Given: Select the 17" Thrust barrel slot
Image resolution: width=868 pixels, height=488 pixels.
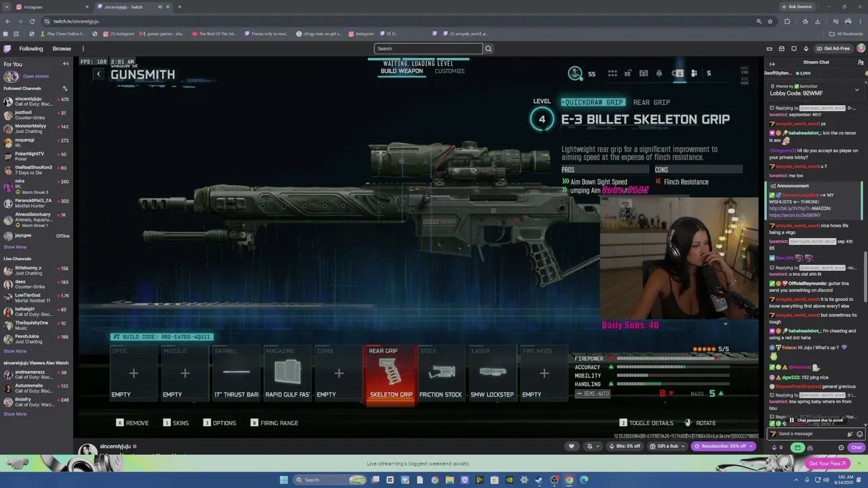Looking at the screenshot, I should [x=236, y=375].
